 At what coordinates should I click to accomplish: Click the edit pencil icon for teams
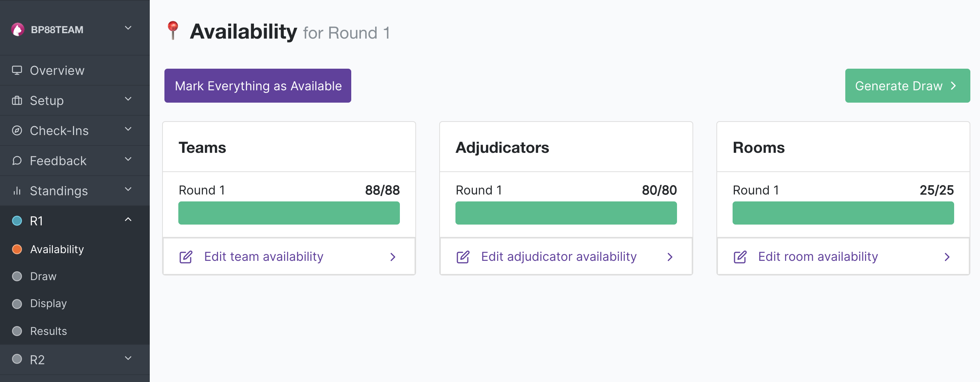tap(186, 257)
